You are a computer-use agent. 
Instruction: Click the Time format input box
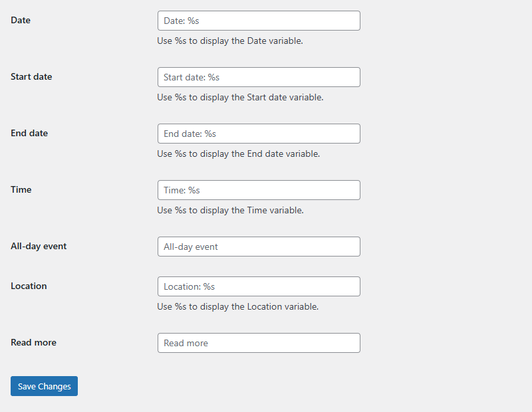tap(258, 190)
